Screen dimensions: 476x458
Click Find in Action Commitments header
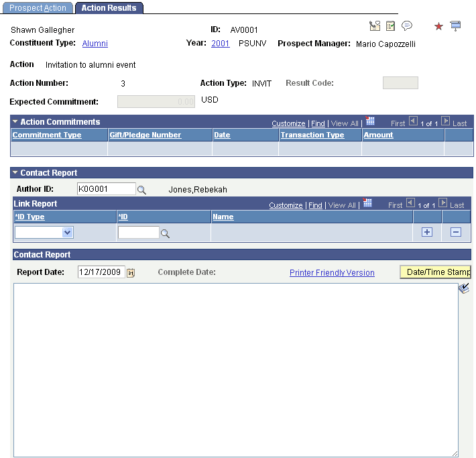tap(318, 123)
